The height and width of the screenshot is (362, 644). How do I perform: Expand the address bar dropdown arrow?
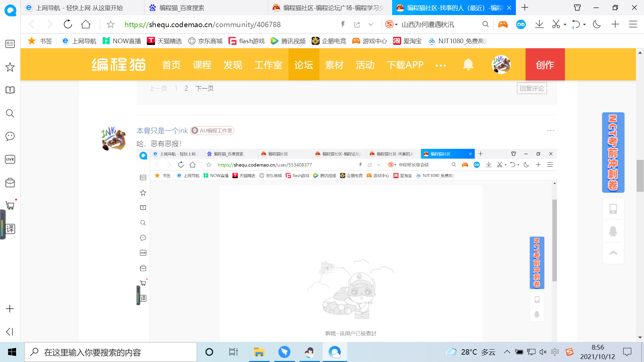point(371,24)
